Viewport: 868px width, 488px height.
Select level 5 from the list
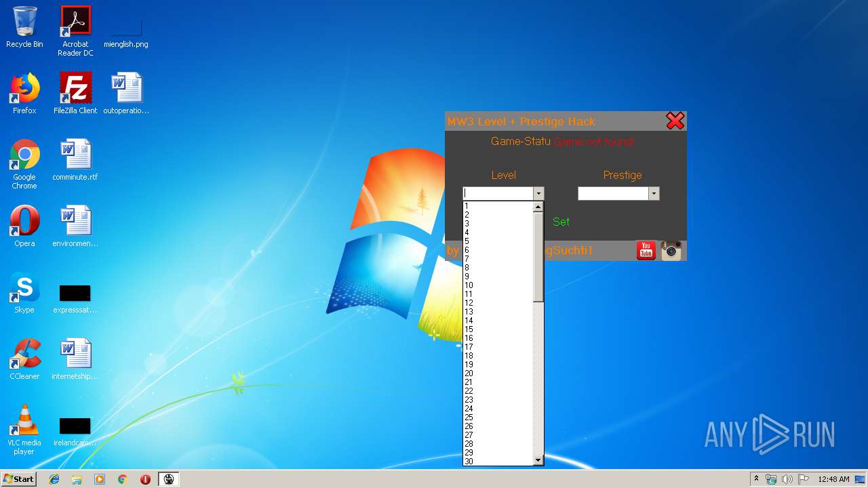pyautogui.click(x=498, y=241)
